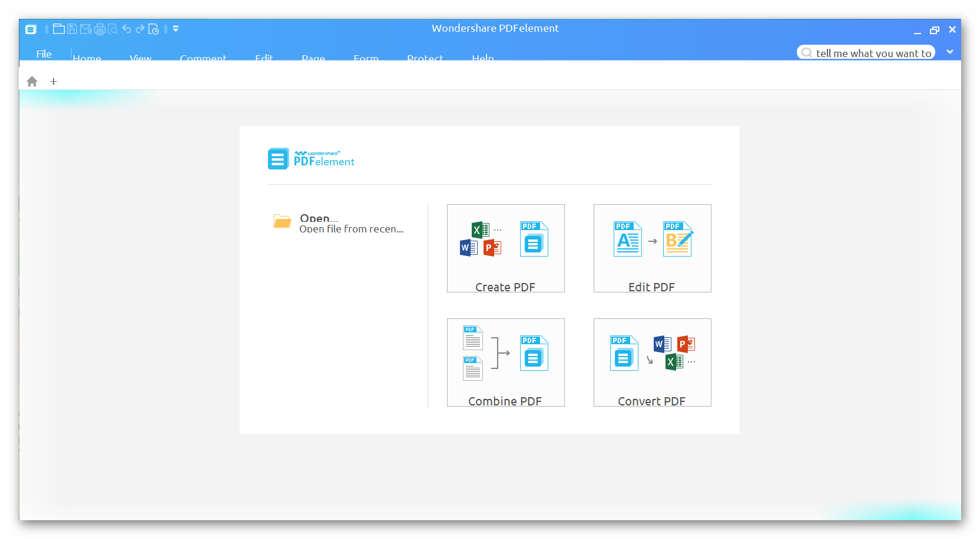Click the Edit PDF tile

652,248
